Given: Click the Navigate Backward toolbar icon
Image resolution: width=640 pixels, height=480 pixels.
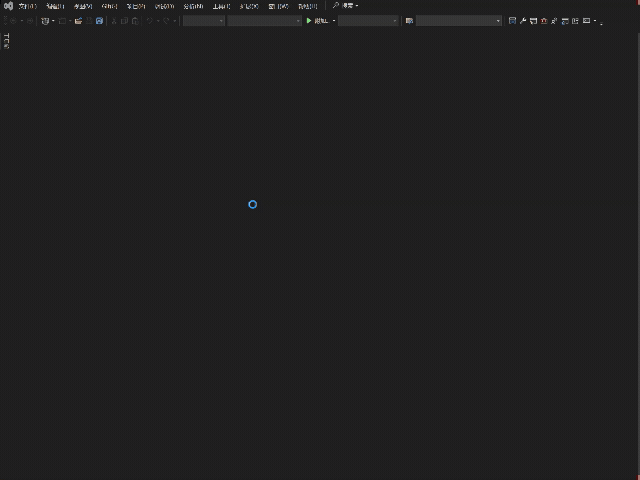Looking at the screenshot, I should [13, 21].
